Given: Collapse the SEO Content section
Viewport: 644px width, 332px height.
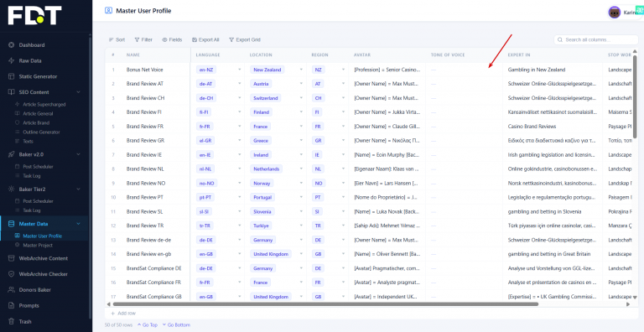Looking at the screenshot, I should point(79,92).
